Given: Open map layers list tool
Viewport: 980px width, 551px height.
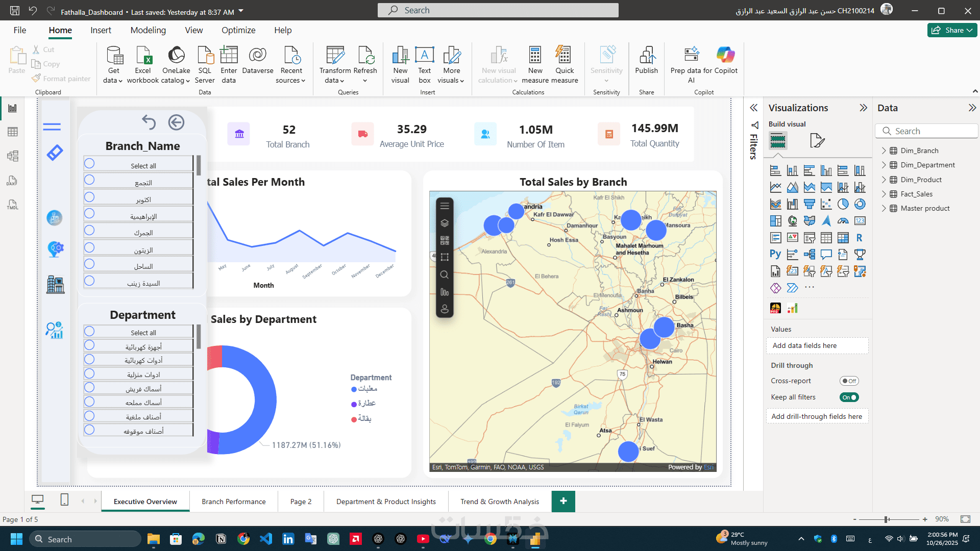Looking at the screenshot, I should [x=445, y=223].
